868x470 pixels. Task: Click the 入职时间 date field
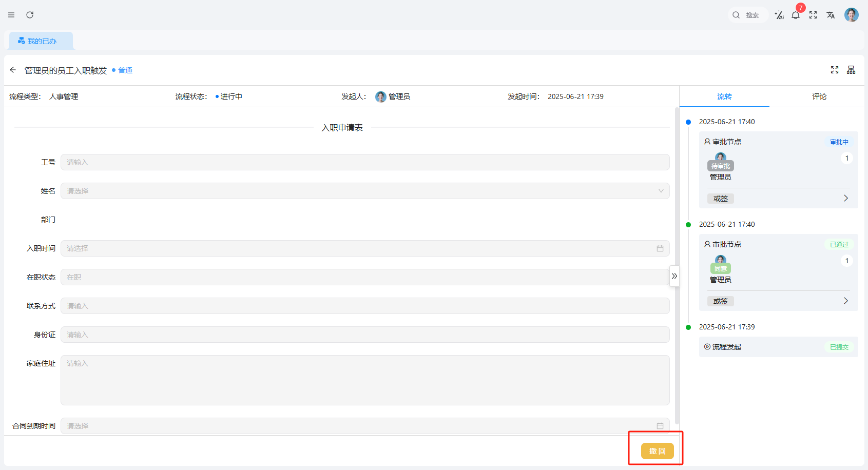pyautogui.click(x=365, y=248)
